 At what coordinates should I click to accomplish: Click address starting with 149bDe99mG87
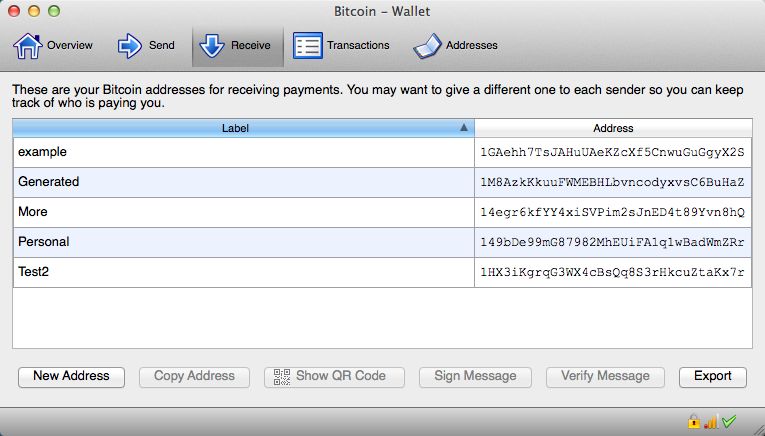[612, 242]
